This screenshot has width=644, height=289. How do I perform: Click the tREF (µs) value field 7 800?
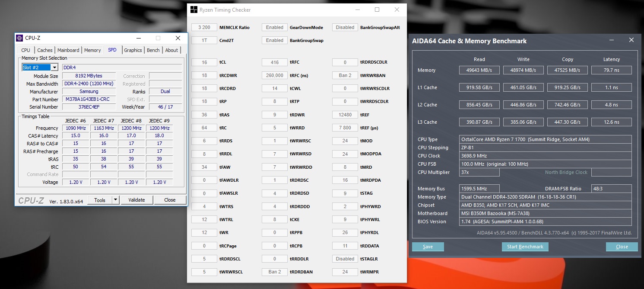click(345, 128)
